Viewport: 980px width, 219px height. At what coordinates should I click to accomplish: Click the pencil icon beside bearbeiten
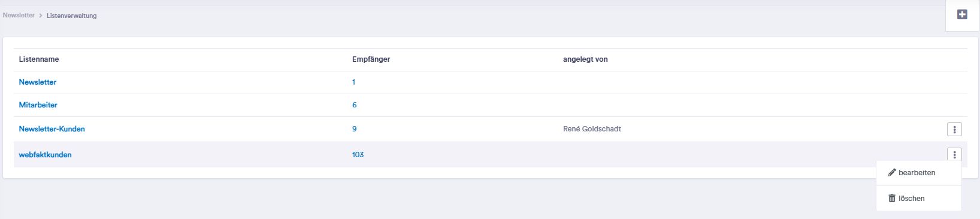(x=892, y=173)
